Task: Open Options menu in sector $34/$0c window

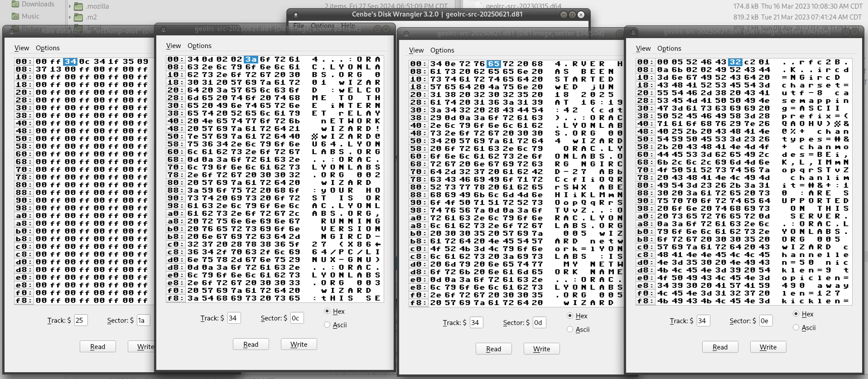Action: pos(199,46)
